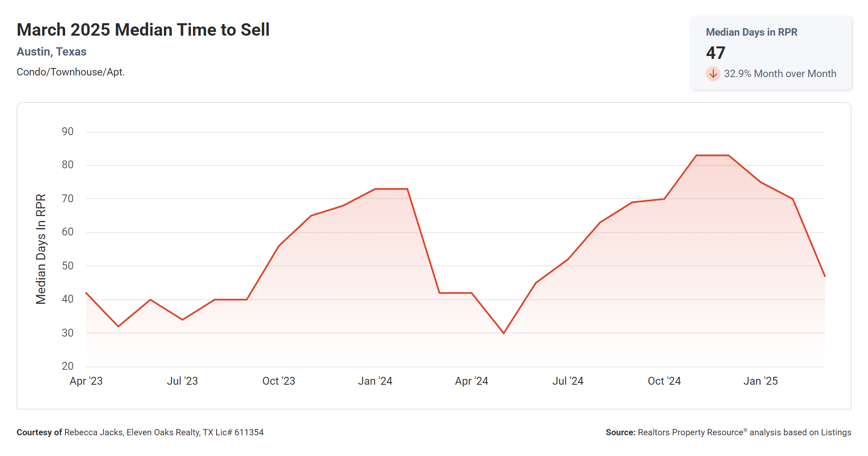This screenshot has width=868, height=456.
Task: Click the Austin, Texas location subtitle
Action: point(51,52)
